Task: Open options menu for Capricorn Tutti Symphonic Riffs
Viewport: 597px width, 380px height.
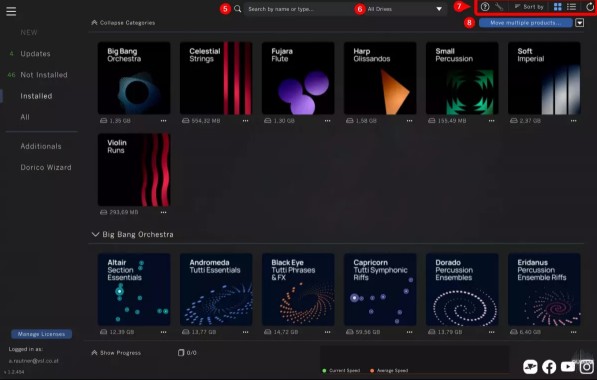Action: (x=409, y=332)
